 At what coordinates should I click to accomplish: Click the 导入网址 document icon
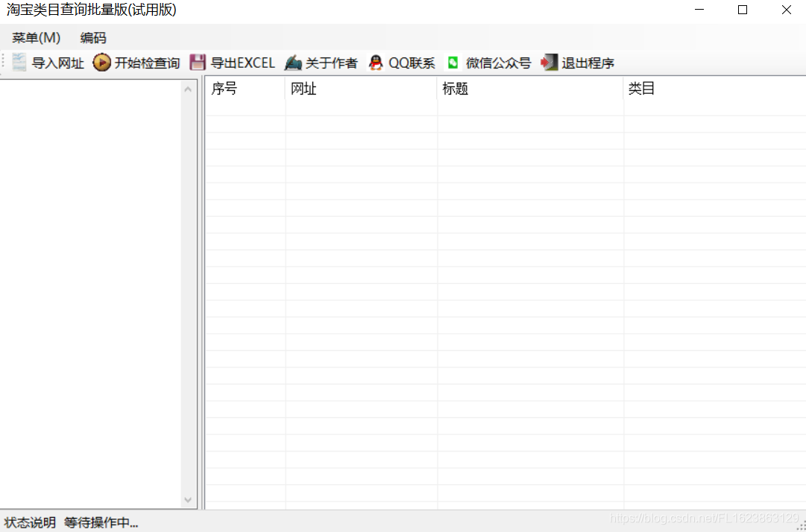pyautogui.click(x=19, y=63)
